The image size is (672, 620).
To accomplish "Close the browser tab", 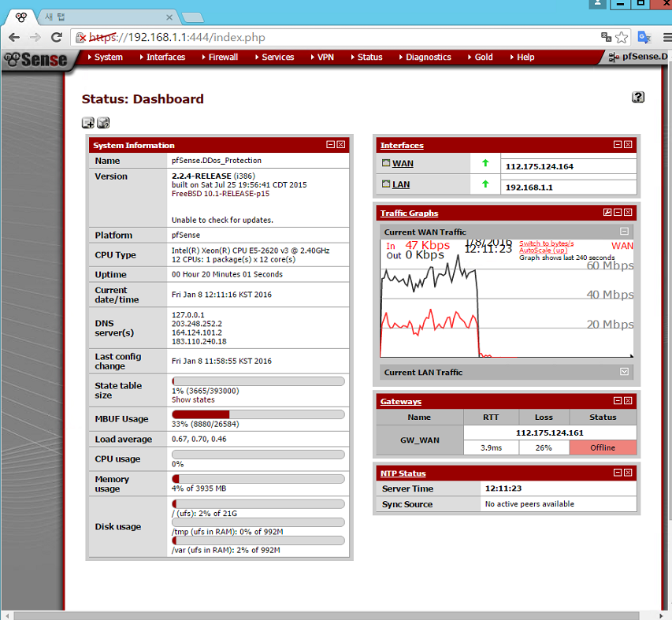I will [169, 17].
